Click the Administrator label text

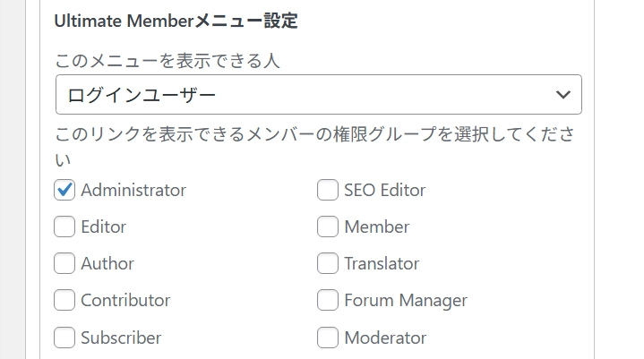point(133,190)
